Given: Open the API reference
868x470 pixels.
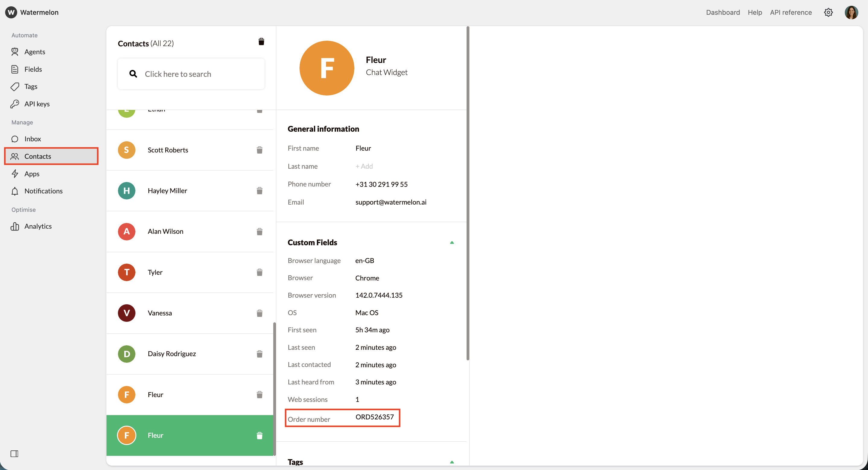Looking at the screenshot, I should [x=791, y=12].
